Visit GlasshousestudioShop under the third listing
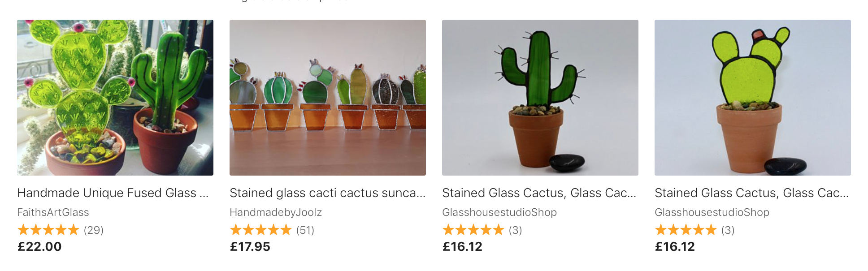Screen dimensions: 868x271 [x=499, y=212]
